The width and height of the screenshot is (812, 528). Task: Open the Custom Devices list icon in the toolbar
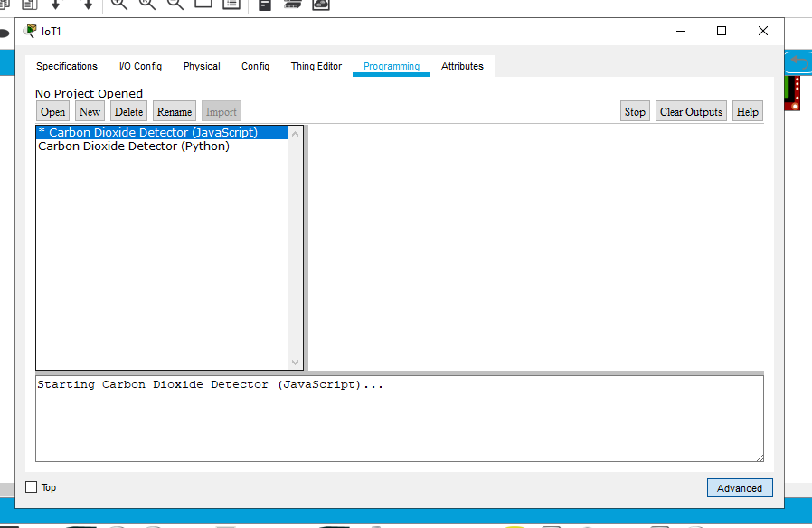point(231,5)
